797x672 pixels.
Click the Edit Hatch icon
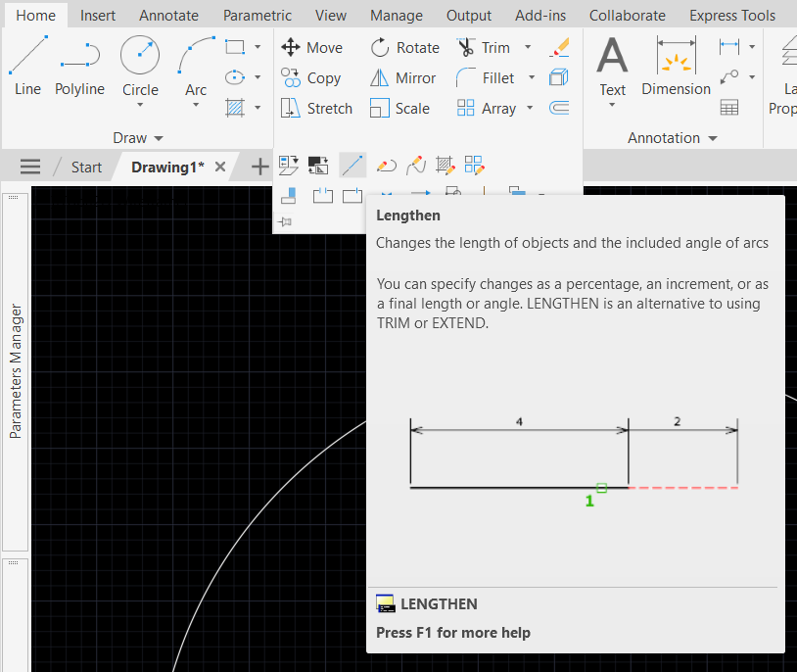tap(445, 166)
